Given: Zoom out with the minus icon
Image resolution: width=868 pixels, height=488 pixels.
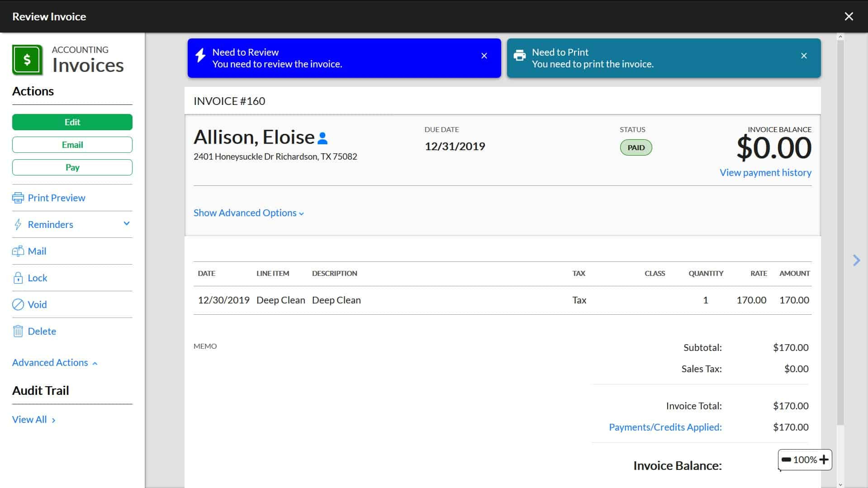Looking at the screenshot, I should point(786,460).
